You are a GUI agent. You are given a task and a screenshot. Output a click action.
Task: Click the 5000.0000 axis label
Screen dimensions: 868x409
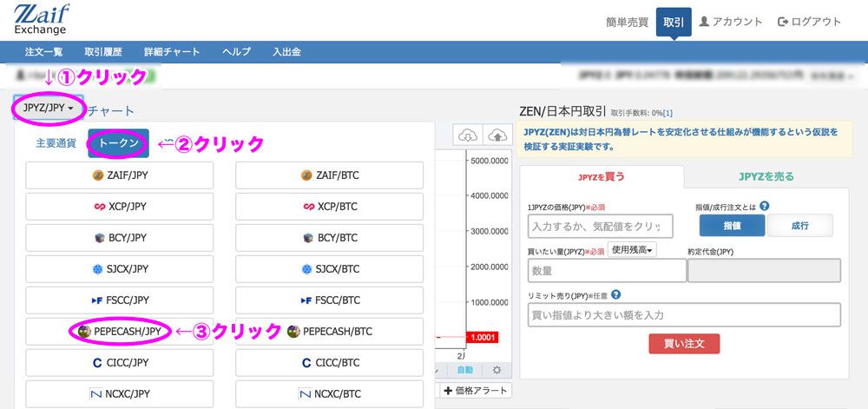click(x=490, y=161)
